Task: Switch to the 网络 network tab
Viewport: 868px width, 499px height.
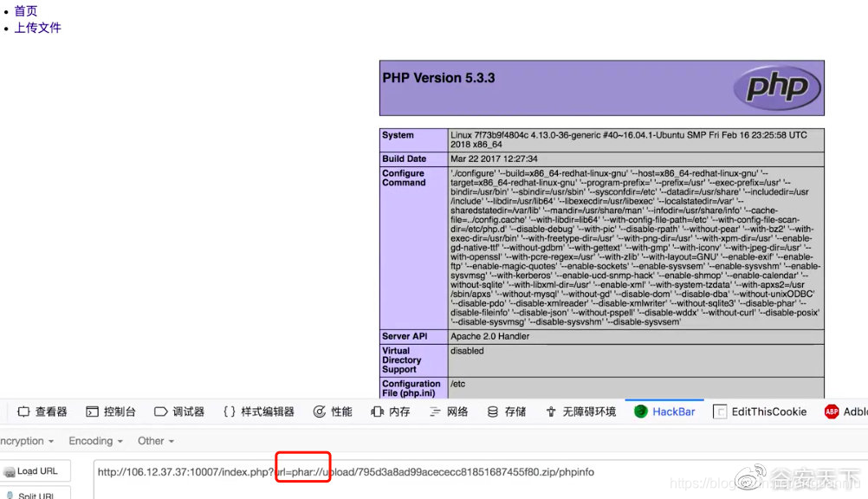Action: tap(449, 412)
